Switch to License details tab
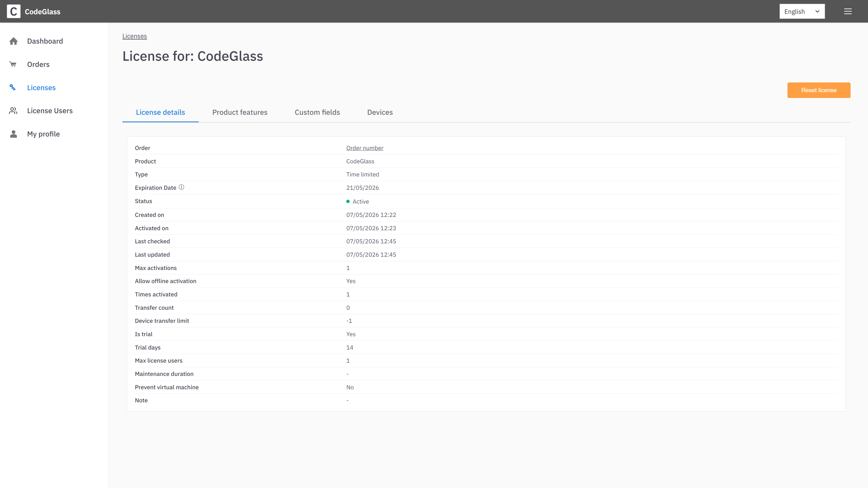 coord(160,112)
